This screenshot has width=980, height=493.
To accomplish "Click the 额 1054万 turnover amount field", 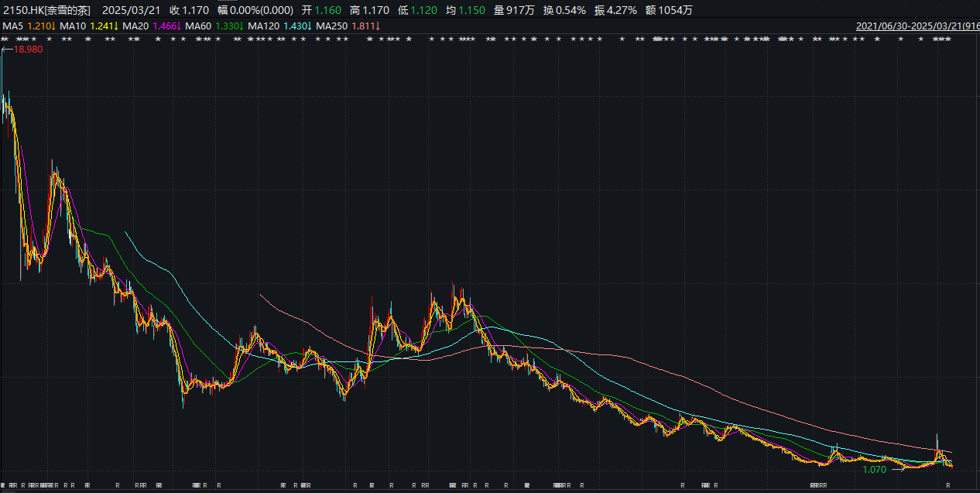I will (x=669, y=10).
